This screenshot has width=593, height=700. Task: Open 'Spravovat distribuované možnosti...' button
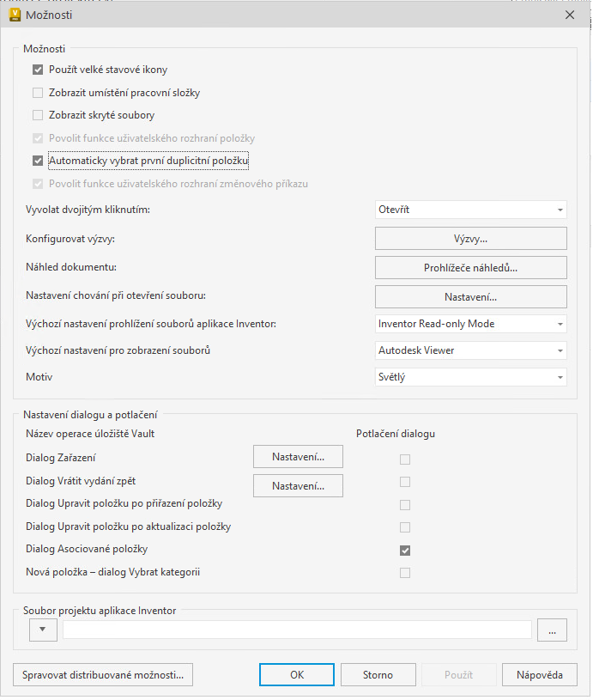pos(103,675)
